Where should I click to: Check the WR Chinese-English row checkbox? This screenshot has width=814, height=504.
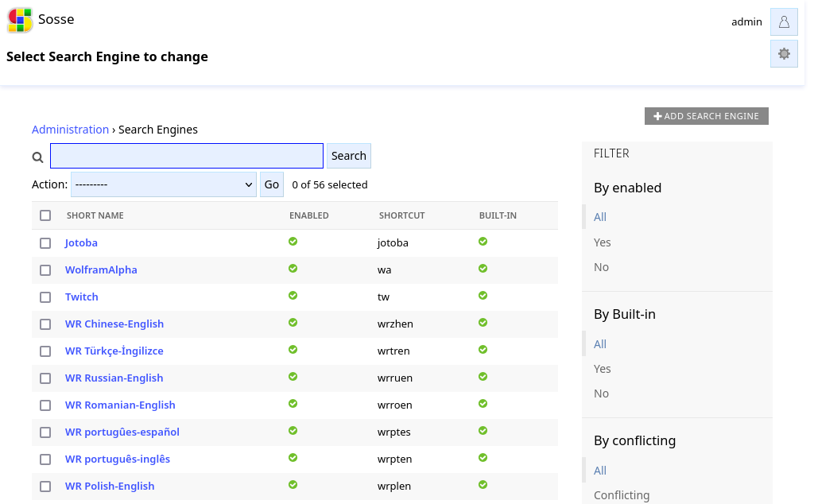click(x=45, y=324)
